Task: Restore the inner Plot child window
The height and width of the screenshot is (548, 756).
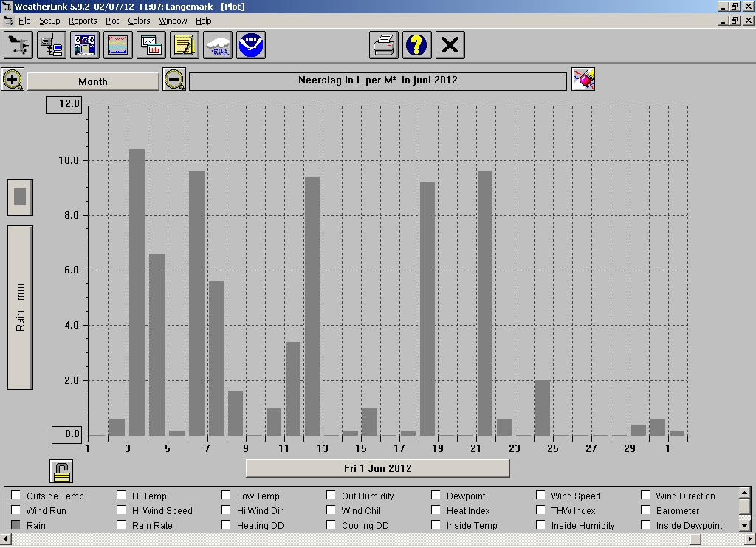Action: coord(735,21)
